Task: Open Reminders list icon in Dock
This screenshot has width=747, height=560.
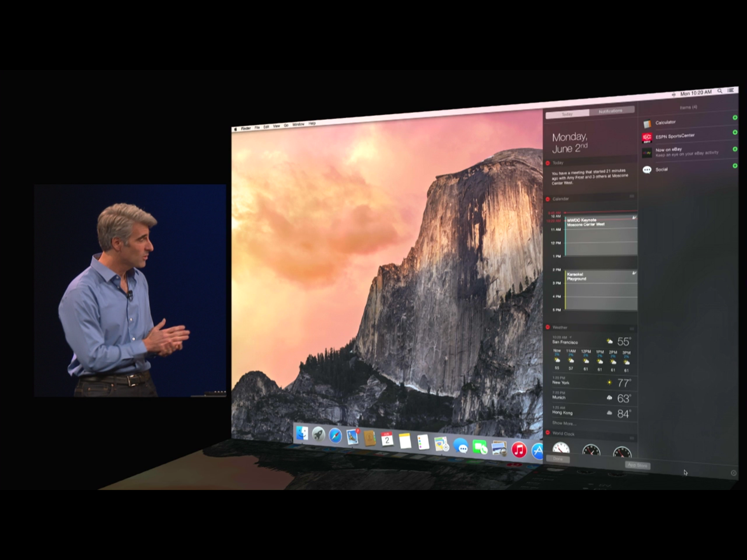Action: click(x=423, y=443)
